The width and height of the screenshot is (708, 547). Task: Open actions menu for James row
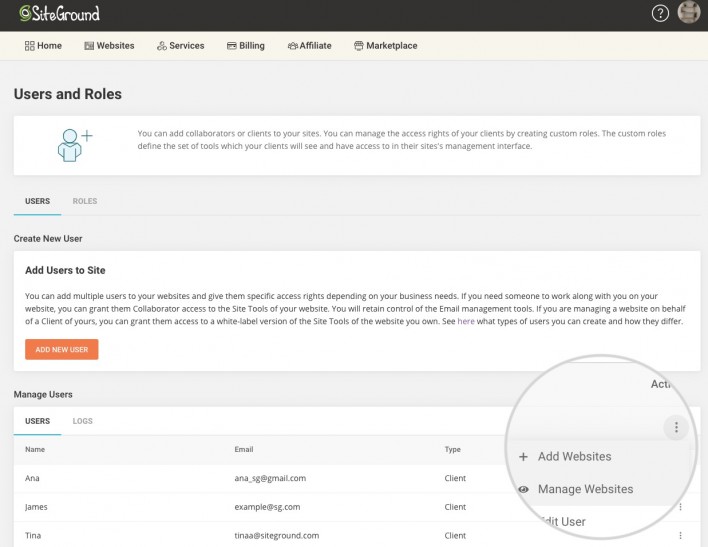[x=680, y=507]
